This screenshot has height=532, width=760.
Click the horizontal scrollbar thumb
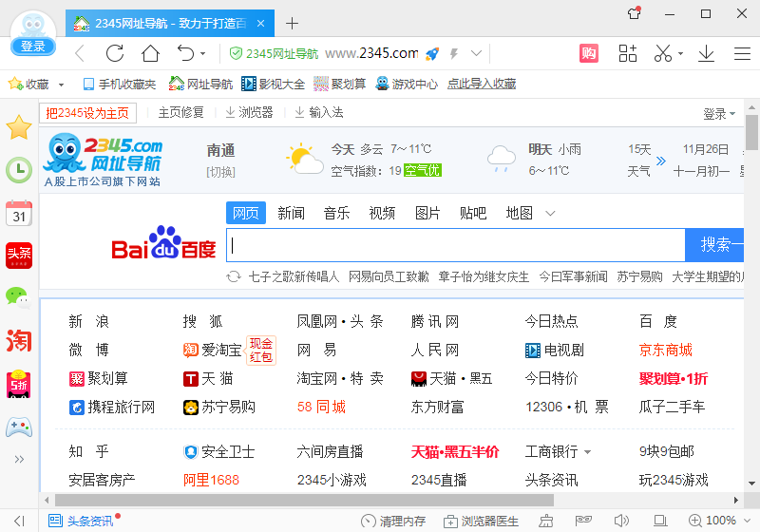[x=304, y=500]
